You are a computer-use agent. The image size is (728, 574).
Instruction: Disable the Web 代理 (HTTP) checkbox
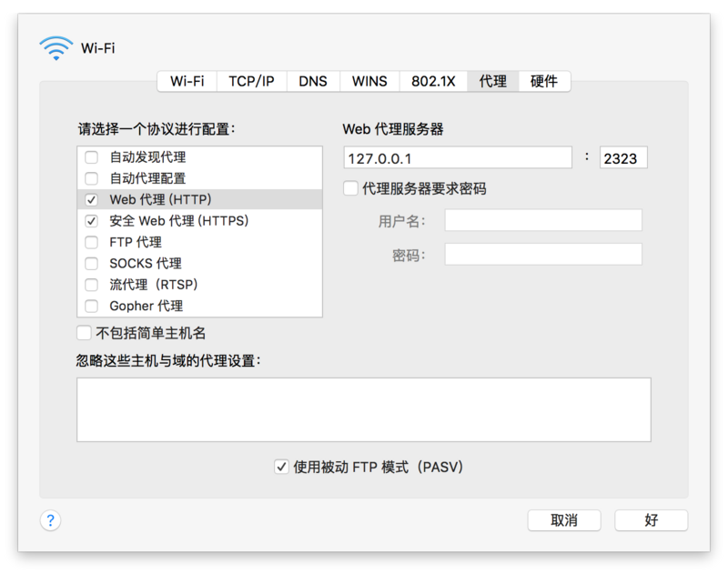pos(90,198)
